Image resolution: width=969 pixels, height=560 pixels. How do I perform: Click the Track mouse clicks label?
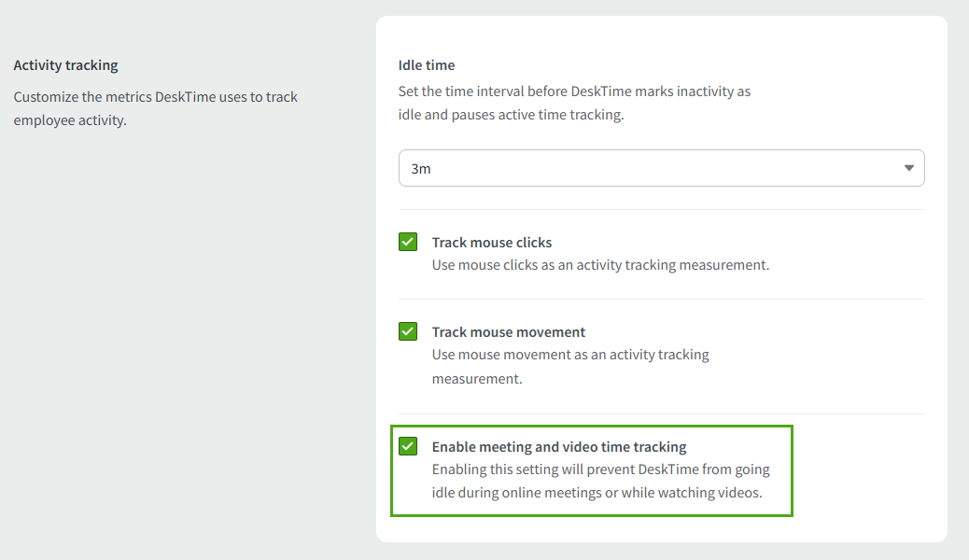494,241
